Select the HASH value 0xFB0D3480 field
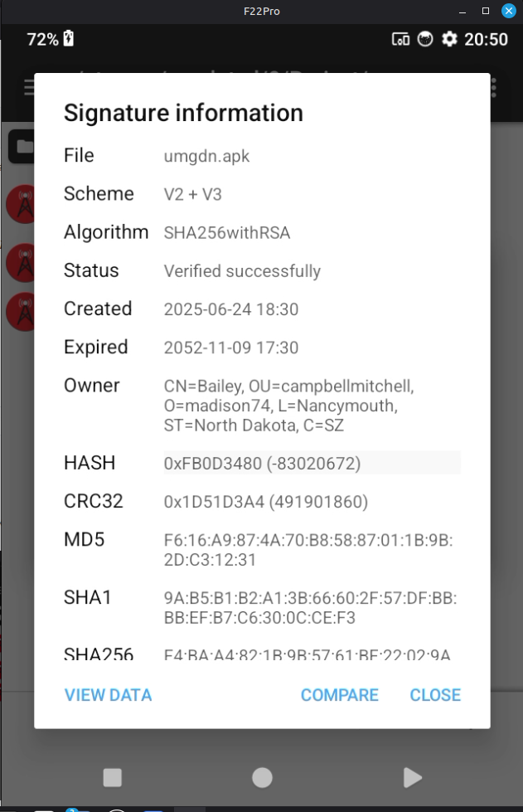 click(x=312, y=463)
